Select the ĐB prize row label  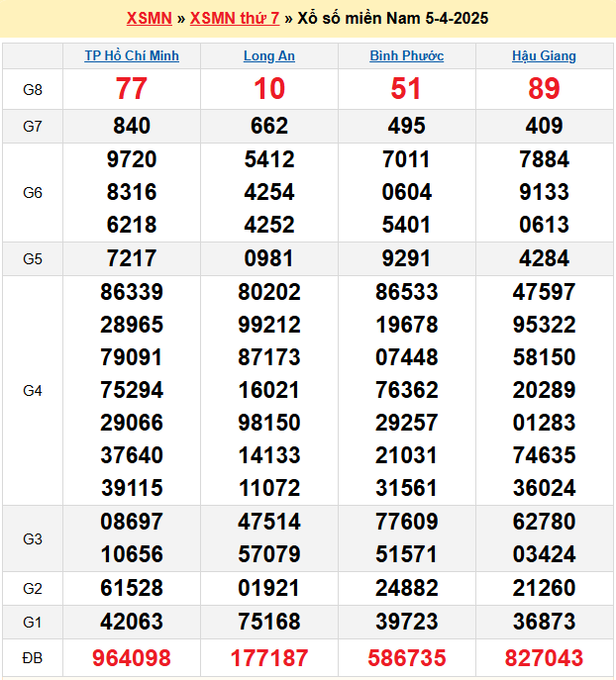pos(33,657)
